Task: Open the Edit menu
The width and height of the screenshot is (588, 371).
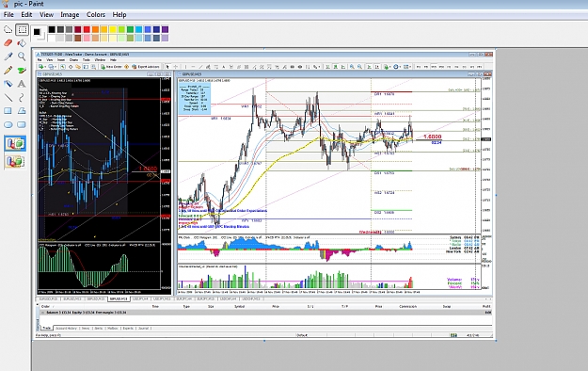Action: click(x=26, y=15)
